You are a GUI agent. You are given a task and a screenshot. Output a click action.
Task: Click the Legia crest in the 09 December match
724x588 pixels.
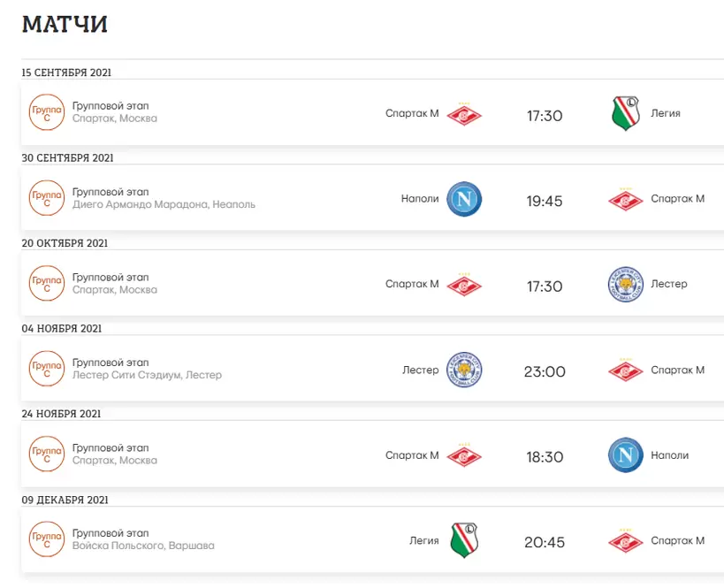[464, 540]
